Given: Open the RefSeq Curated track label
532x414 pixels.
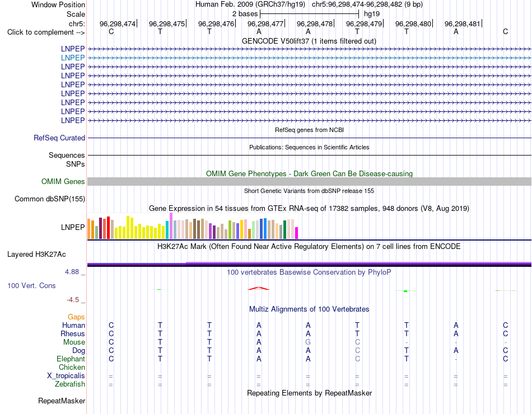Looking at the screenshot, I should pyautogui.click(x=59, y=138).
